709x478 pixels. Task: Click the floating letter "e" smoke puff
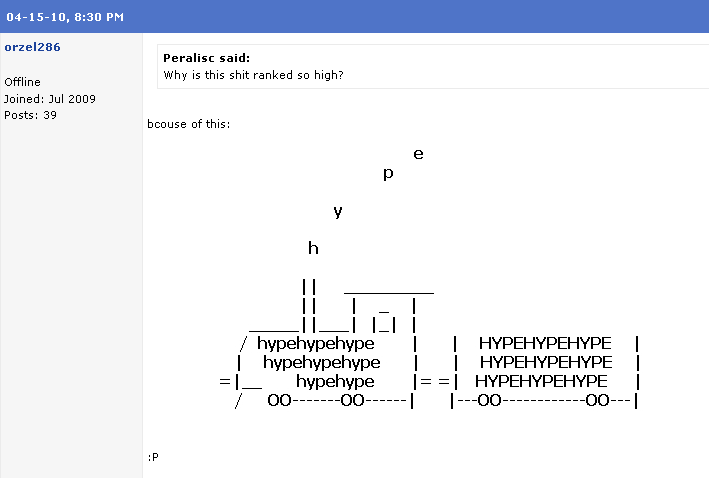pos(418,154)
